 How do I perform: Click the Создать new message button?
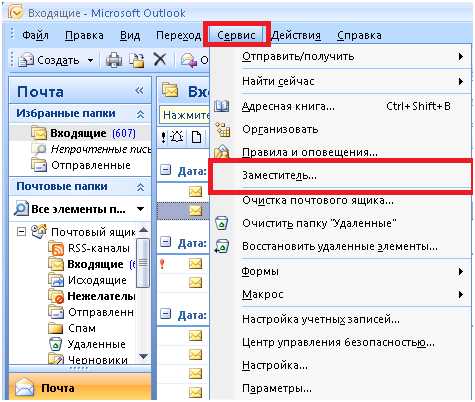tap(49, 60)
